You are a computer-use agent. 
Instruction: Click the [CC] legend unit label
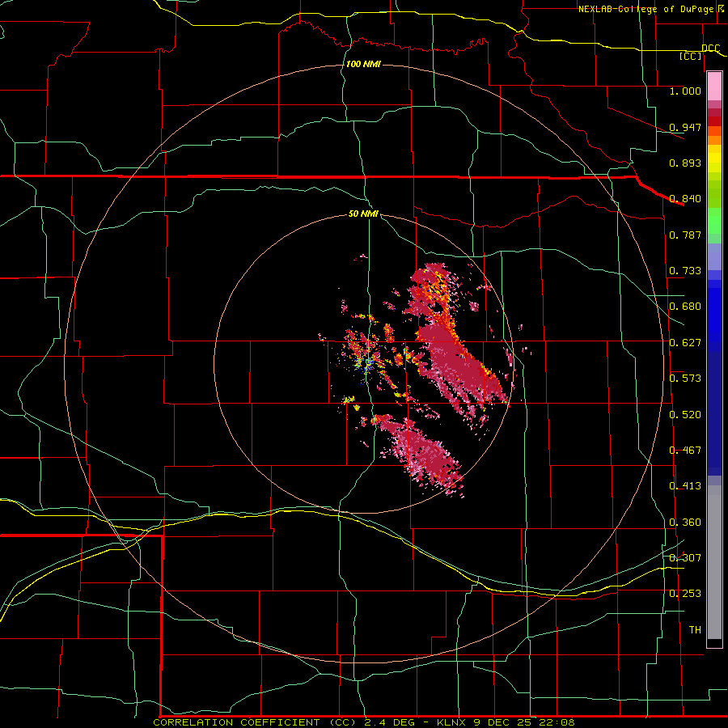click(x=691, y=56)
